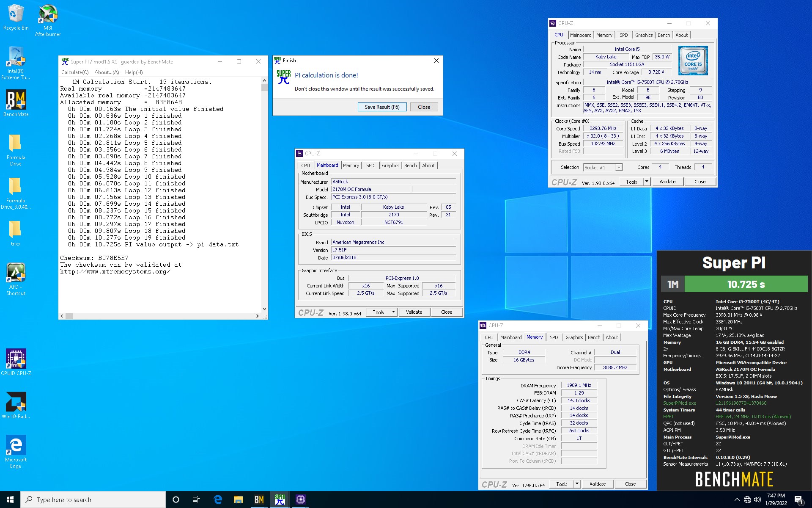Click the Intel Core i5 logo in CPU-Z
Viewport: 812px width, 508px height.
click(x=693, y=61)
